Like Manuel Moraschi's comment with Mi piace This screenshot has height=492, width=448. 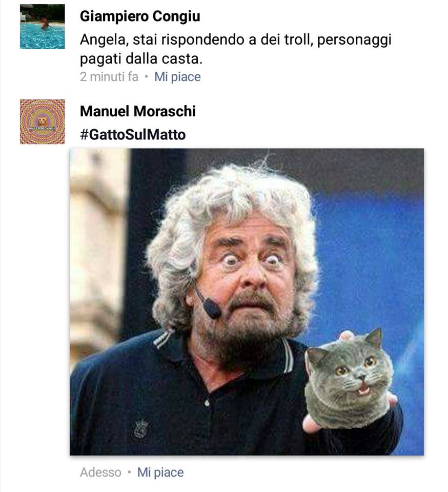[160, 472]
